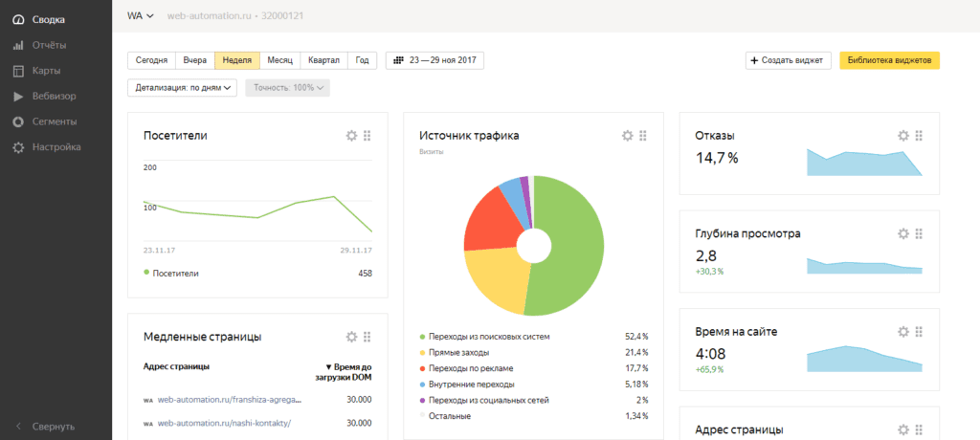Select the Вчера period
980x440 pixels.
click(x=195, y=60)
